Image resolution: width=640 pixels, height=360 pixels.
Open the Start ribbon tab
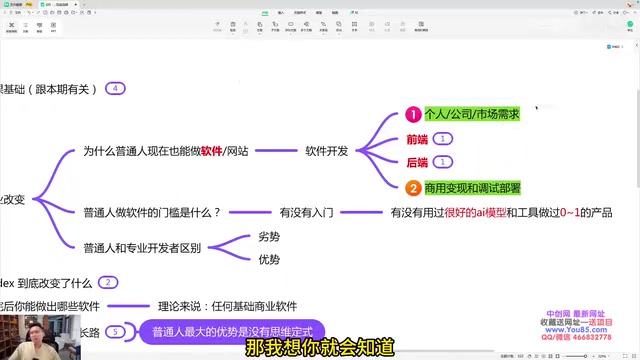click(264, 13)
